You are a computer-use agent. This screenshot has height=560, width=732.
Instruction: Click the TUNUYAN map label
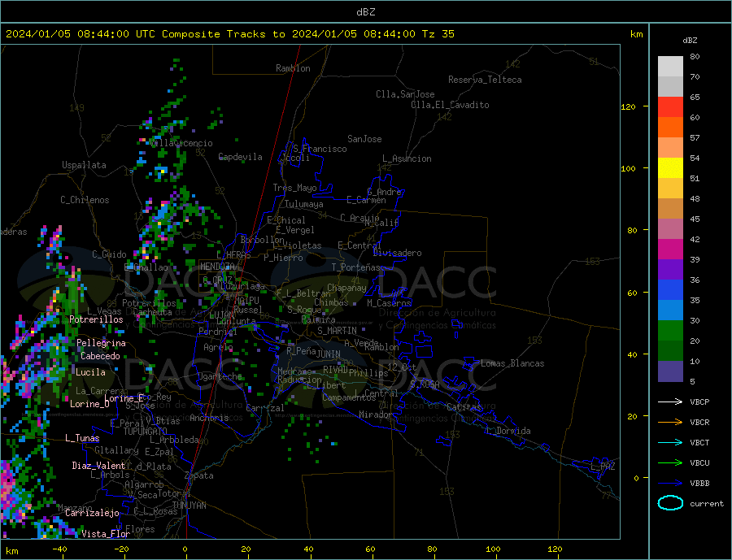click(x=189, y=506)
